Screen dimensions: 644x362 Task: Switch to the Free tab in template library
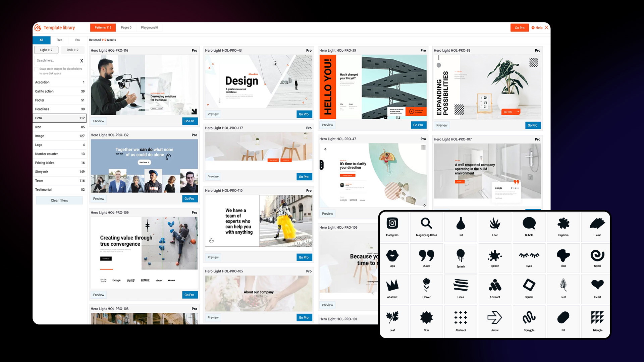point(59,40)
